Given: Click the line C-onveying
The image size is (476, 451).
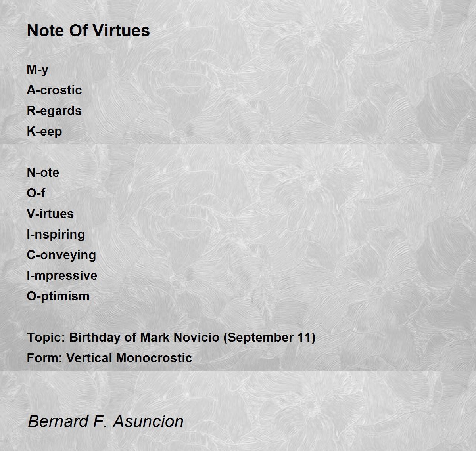Looking at the screenshot, I should pyautogui.click(x=61, y=255).
